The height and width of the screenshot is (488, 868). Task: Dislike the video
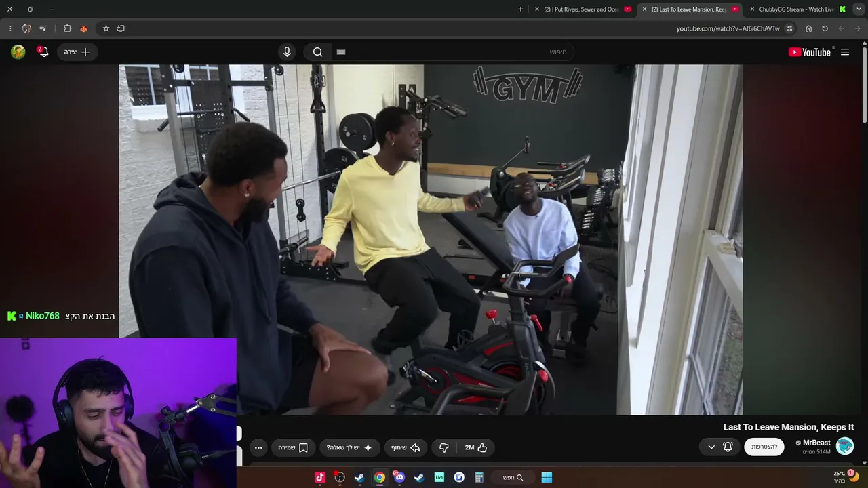click(444, 447)
